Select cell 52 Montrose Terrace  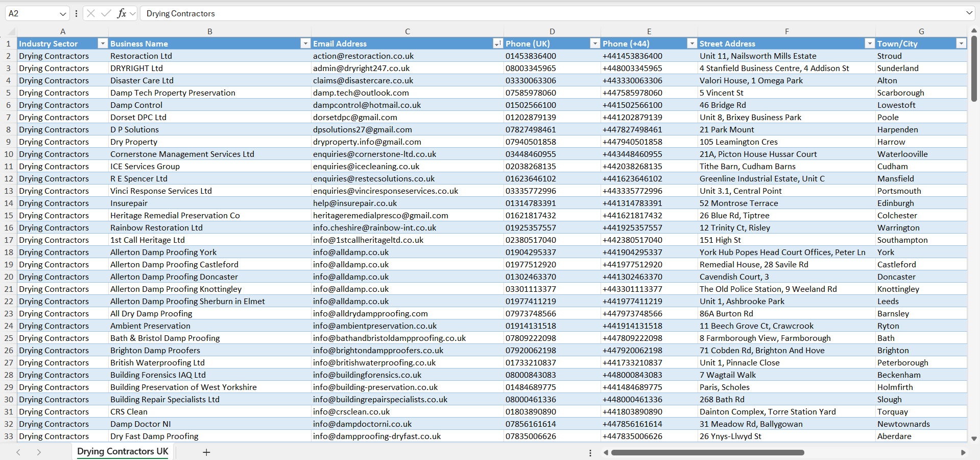tap(786, 203)
